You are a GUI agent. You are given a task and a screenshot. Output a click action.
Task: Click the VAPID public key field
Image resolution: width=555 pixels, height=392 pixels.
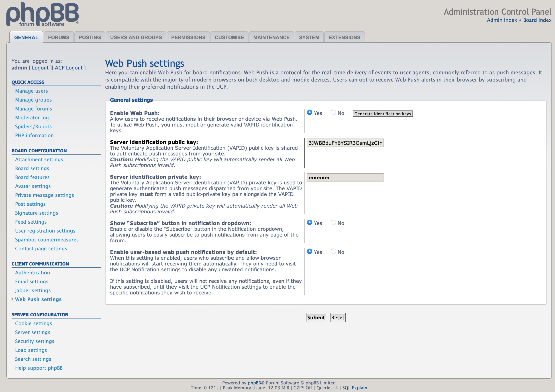[x=345, y=143]
